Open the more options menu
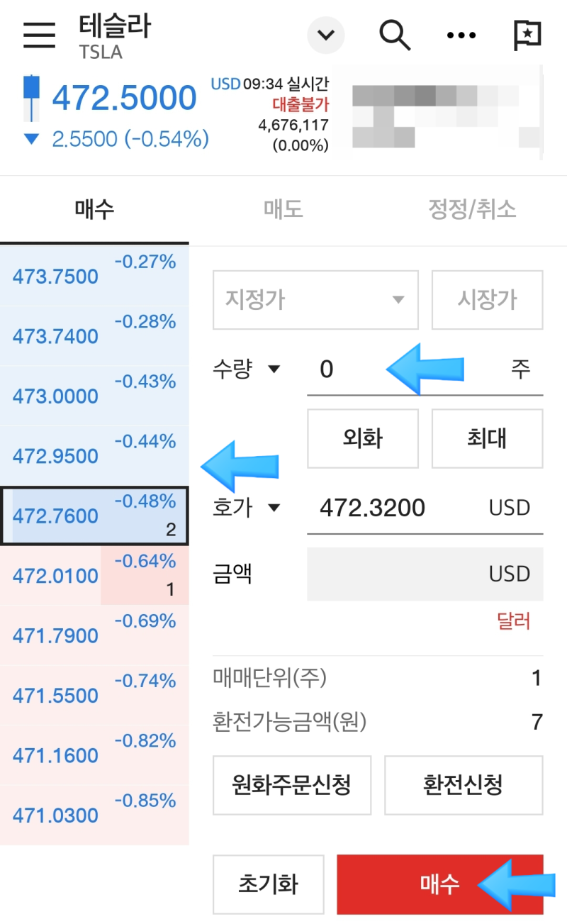This screenshot has width=567, height=924. 461,35
